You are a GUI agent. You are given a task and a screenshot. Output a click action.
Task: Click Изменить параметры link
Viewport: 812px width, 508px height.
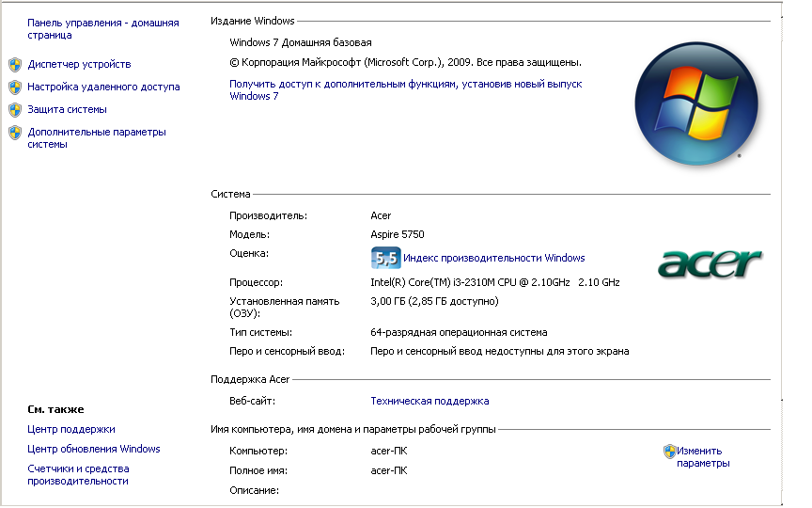coord(703,456)
